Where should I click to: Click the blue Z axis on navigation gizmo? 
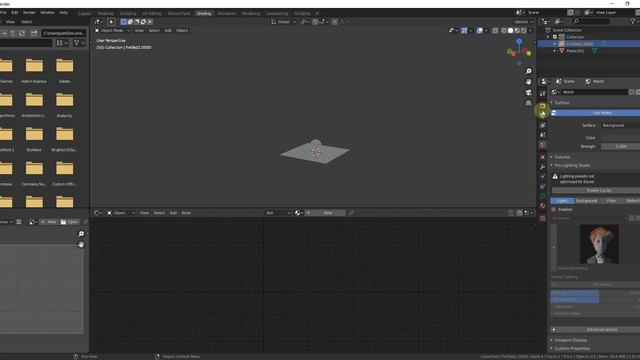click(519, 41)
